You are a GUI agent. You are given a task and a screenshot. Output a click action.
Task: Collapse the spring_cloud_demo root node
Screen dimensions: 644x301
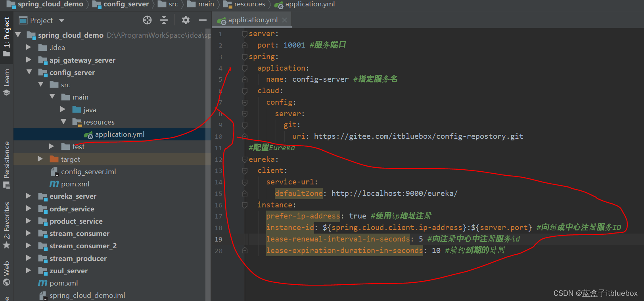pyautogui.click(x=18, y=35)
